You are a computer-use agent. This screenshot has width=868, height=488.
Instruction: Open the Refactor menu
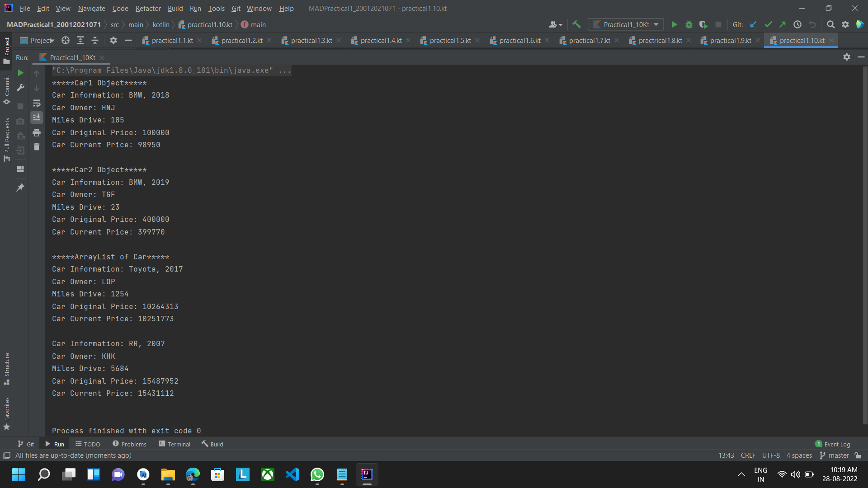point(148,8)
